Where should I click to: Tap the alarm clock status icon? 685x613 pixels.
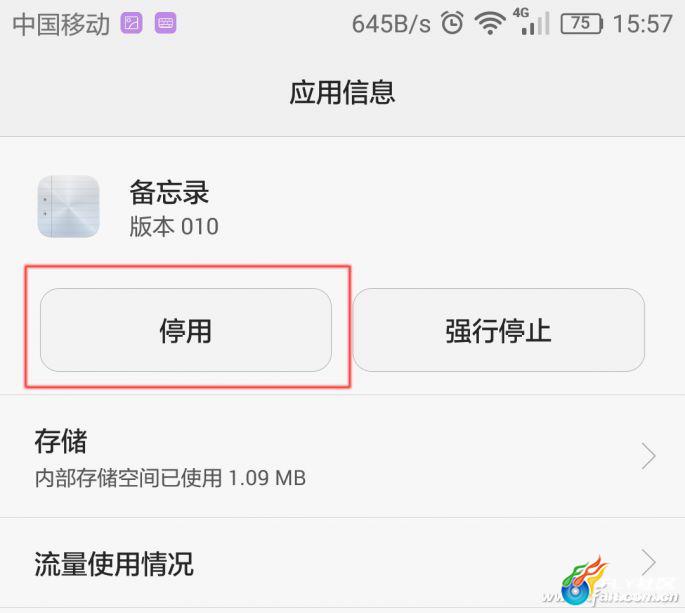[x=452, y=23]
